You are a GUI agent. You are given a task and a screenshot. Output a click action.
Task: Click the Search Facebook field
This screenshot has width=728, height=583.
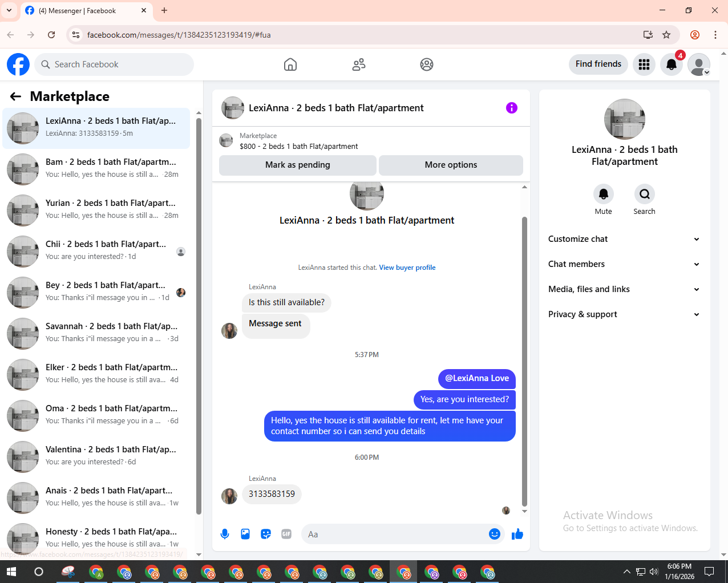pos(114,64)
